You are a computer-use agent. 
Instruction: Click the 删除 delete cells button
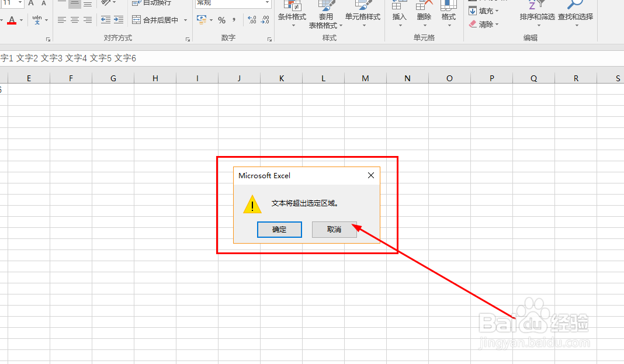click(x=424, y=15)
